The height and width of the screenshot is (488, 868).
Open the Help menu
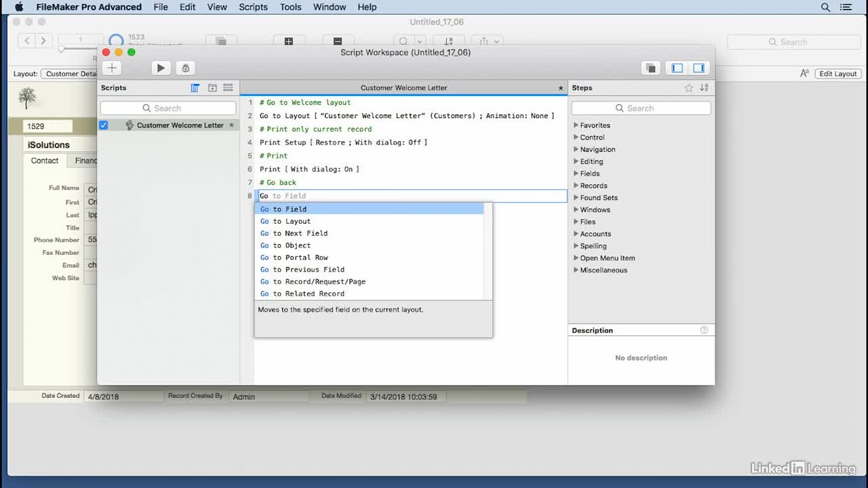(x=367, y=7)
